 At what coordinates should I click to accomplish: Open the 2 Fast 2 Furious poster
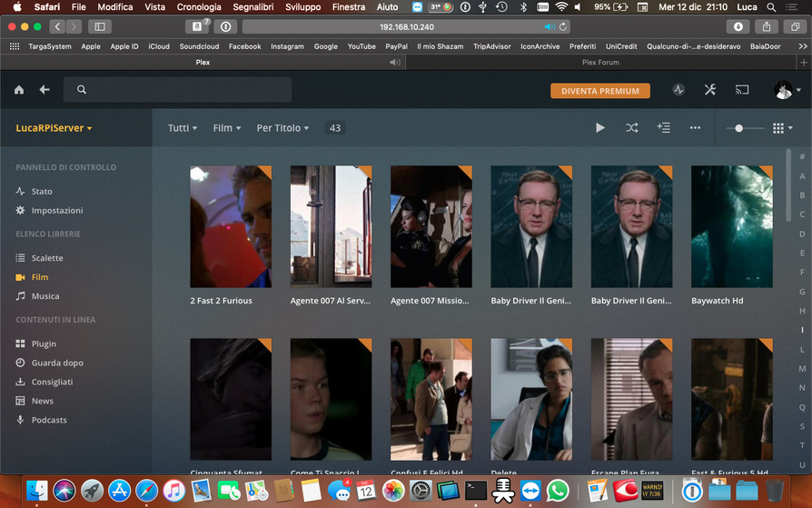pyautogui.click(x=231, y=226)
